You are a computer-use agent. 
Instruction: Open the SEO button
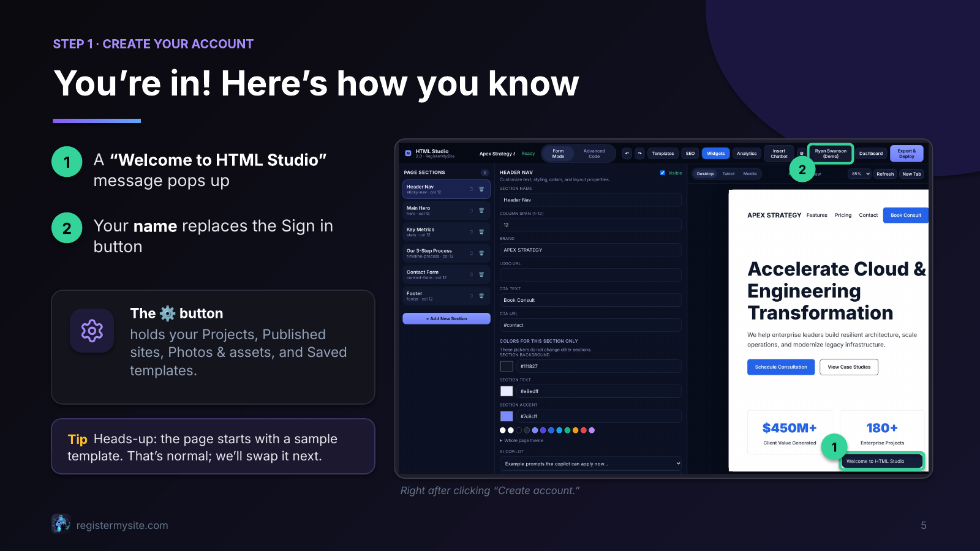tap(690, 154)
